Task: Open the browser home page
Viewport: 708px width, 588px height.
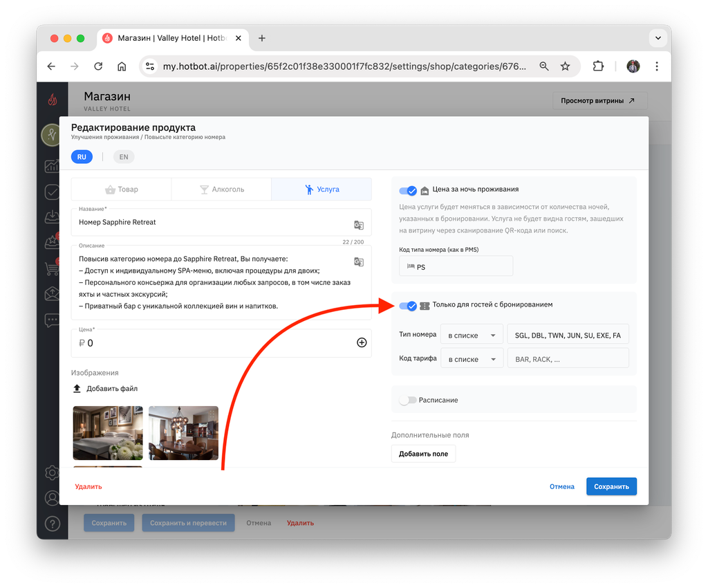Action: [x=122, y=66]
